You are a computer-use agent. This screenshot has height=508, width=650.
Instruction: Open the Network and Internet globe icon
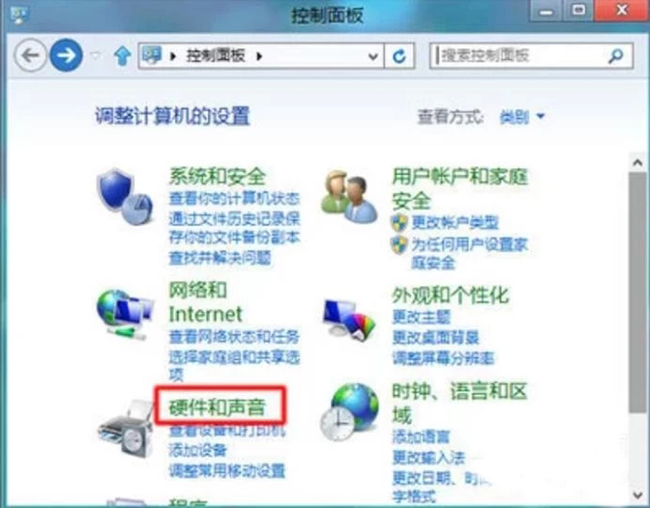(x=125, y=314)
